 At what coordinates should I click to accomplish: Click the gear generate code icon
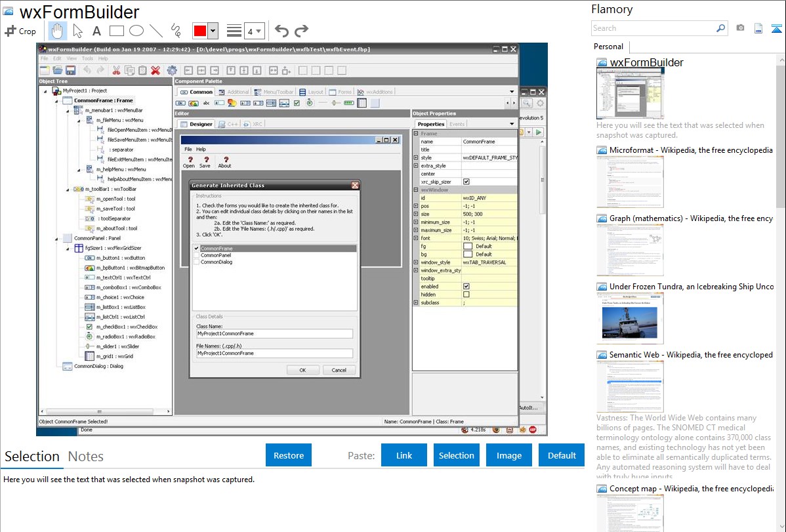(172, 71)
